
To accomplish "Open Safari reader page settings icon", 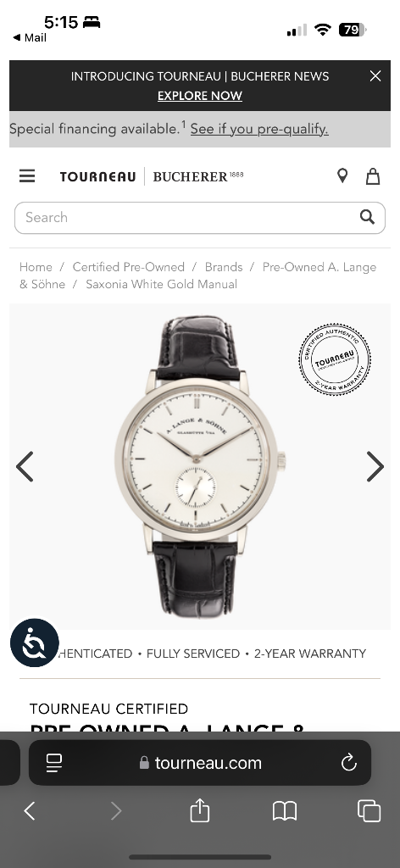I will pyautogui.click(x=54, y=763).
